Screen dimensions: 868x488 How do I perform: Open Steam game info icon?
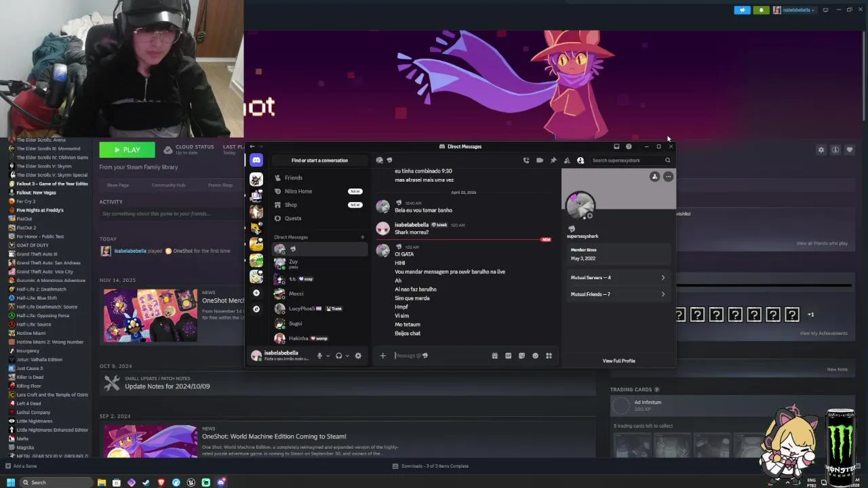(835, 150)
